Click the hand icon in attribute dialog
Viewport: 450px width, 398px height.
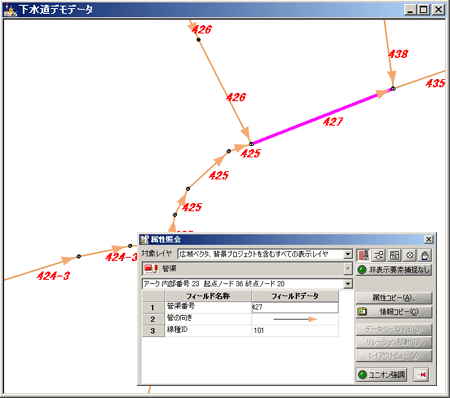coord(425,255)
